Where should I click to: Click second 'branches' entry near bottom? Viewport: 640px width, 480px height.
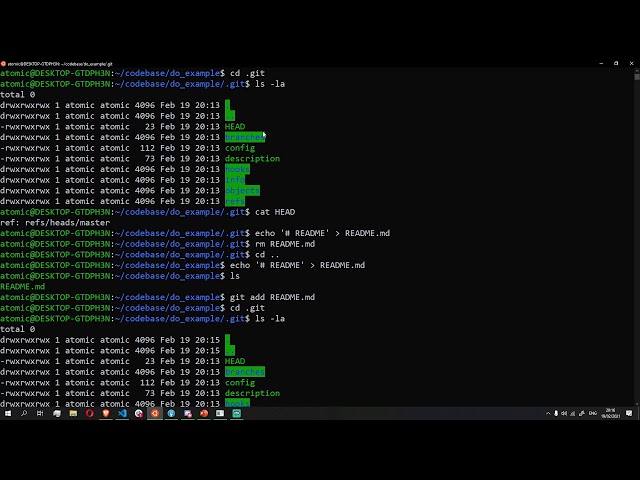tap(245, 372)
